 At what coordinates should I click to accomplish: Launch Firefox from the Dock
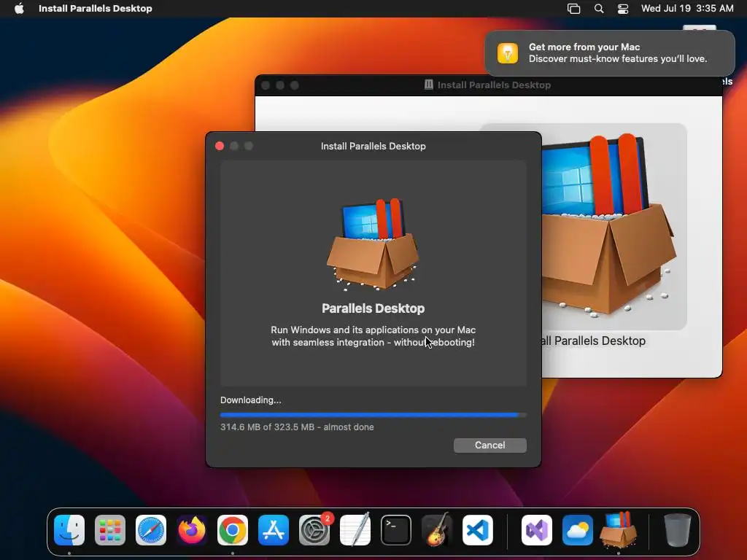[x=192, y=530]
